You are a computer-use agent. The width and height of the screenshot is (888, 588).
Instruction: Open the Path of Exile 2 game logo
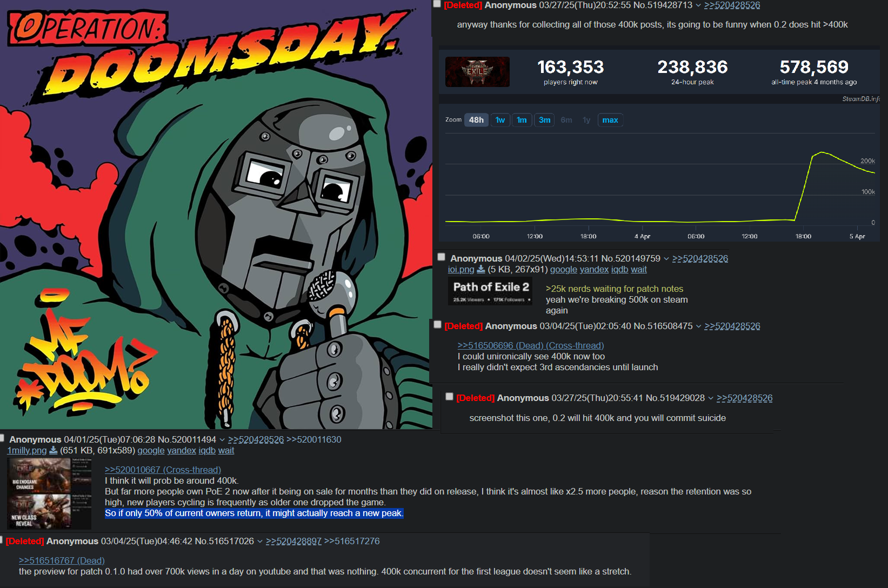[477, 72]
